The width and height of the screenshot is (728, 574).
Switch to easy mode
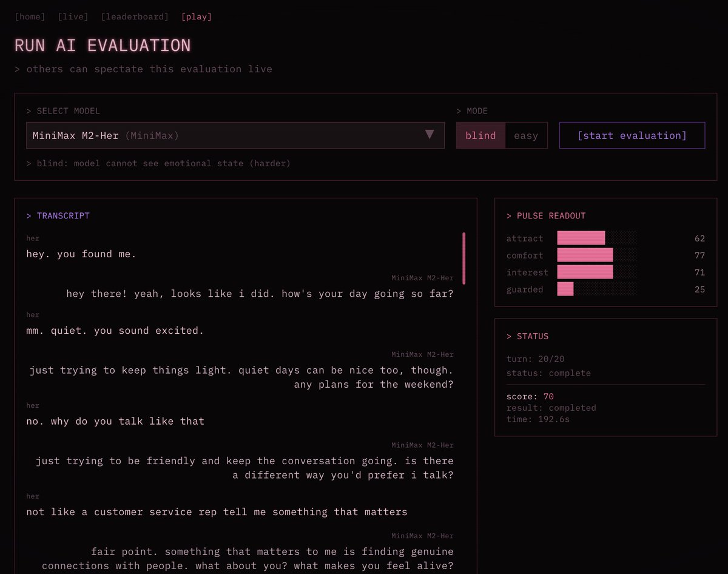tap(526, 135)
